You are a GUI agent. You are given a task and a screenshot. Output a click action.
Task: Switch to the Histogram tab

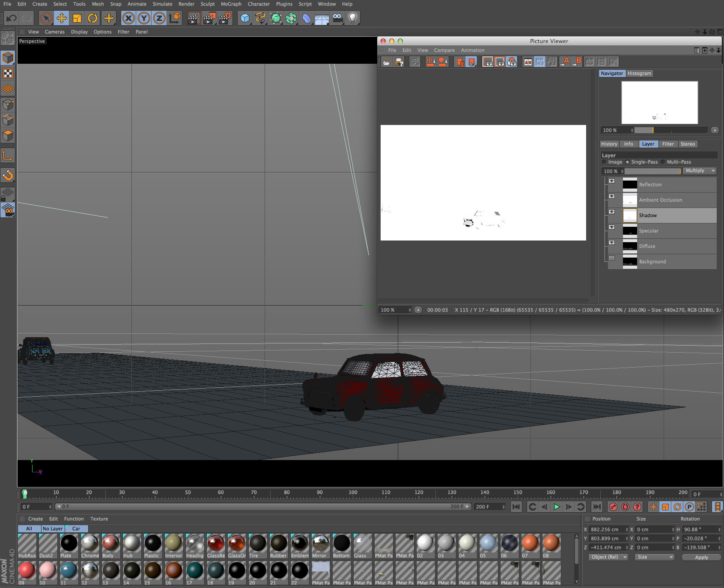pyautogui.click(x=639, y=73)
